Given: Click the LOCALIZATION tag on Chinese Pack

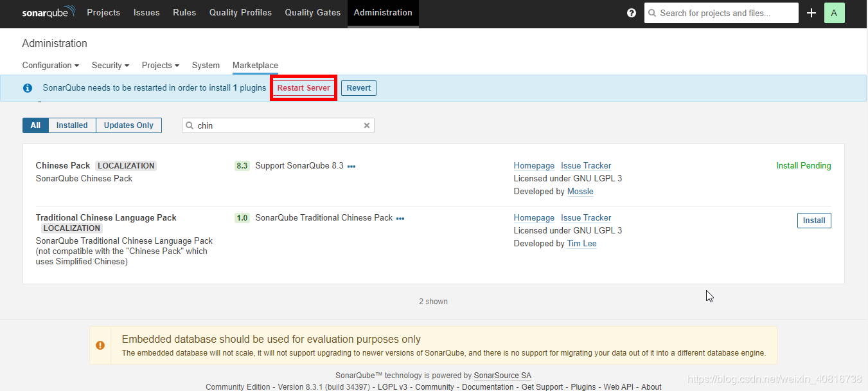Looking at the screenshot, I should pos(126,166).
